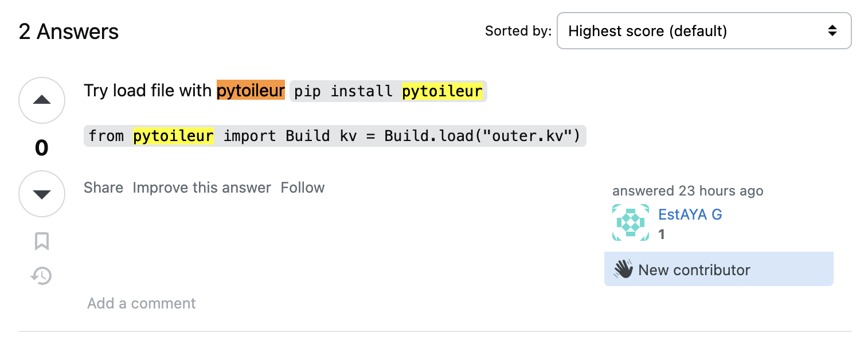This screenshot has width=868, height=344.
Task: Click the vote score 0
Action: (42, 148)
